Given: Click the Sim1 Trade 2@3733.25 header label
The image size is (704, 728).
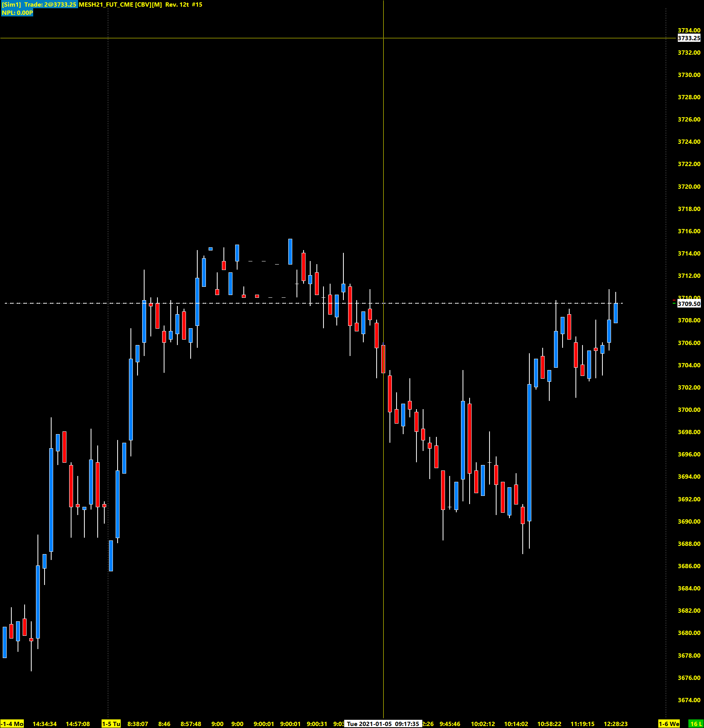Looking at the screenshot, I should pyautogui.click(x=39, y=5).
